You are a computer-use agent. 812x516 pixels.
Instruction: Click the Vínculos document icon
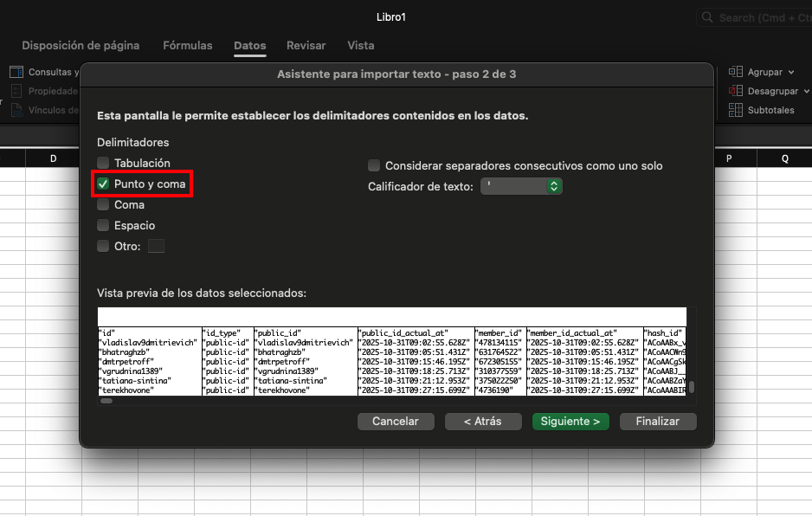16,110
